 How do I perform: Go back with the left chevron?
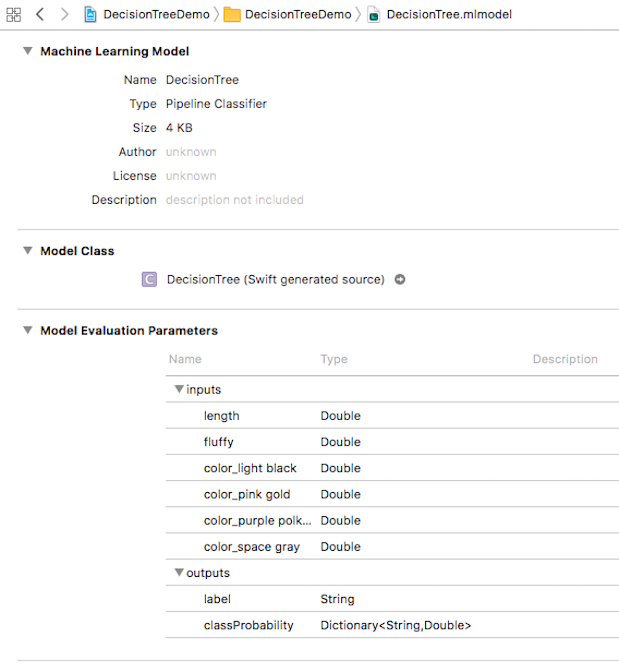(x=40, y=15)
